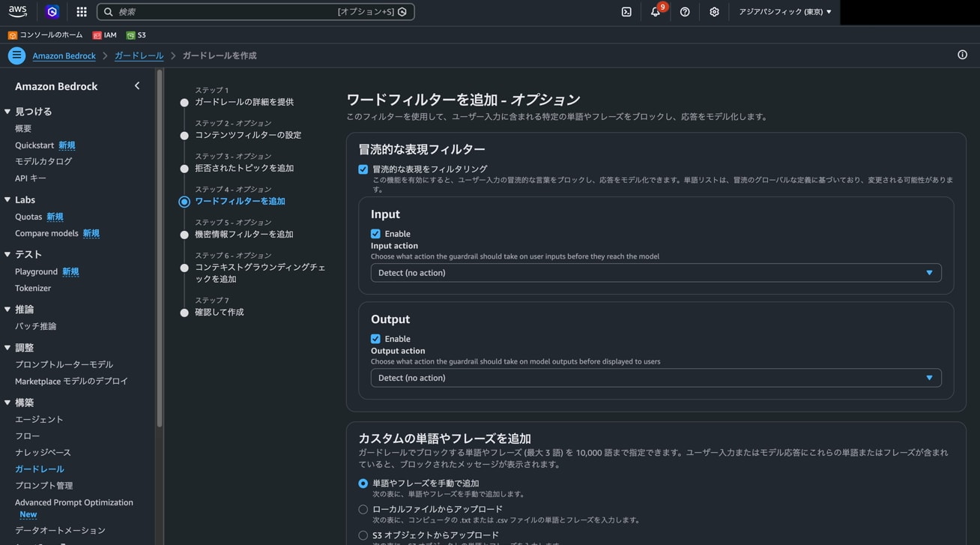Collapse the Labs section
The width and height of the screenshot is (980, 545).
7,199
